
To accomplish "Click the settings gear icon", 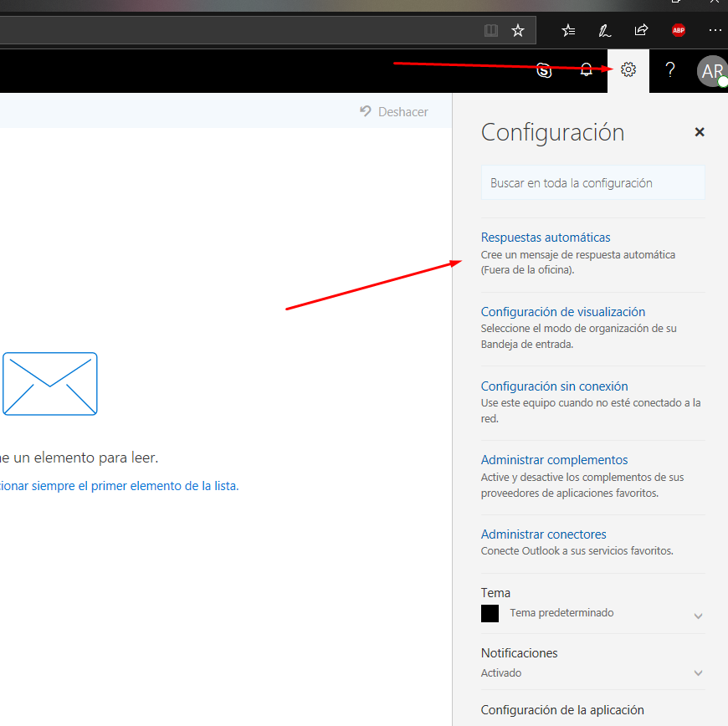I will (x=628, y=70).
